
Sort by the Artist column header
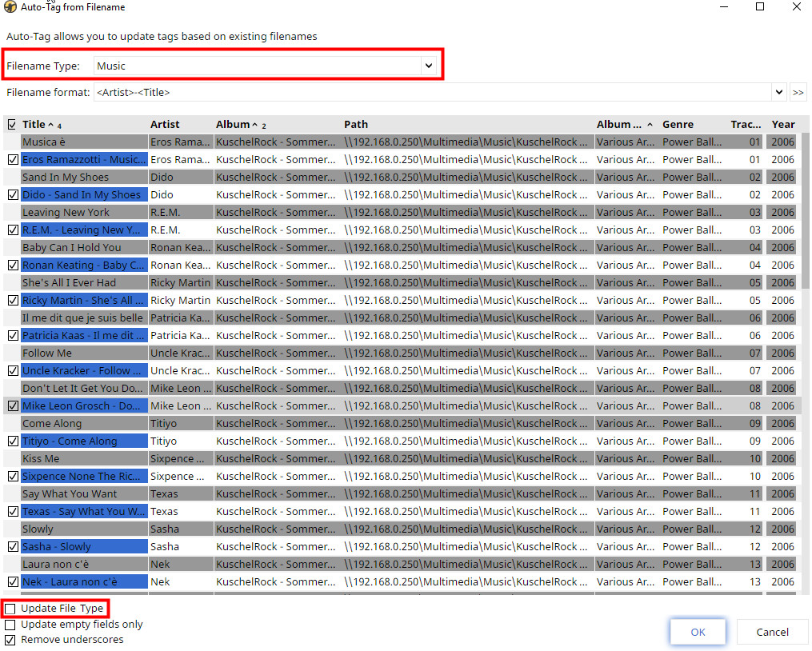coord(165,124)
